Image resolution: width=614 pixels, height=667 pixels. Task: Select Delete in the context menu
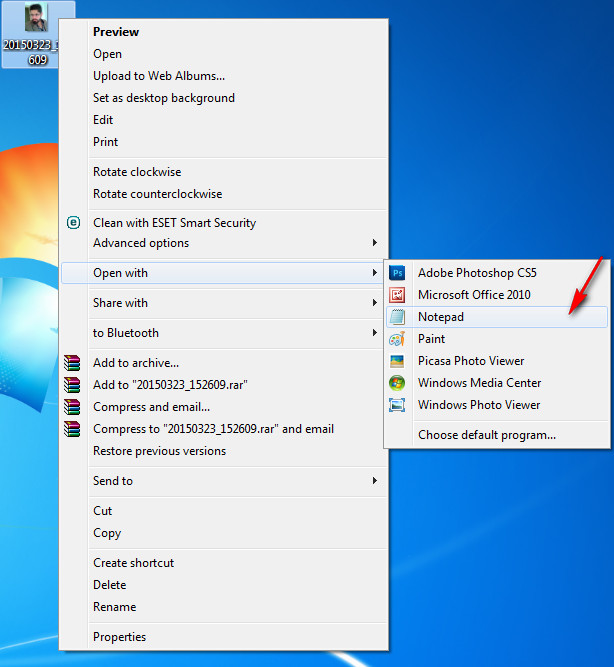click(x=223, y=585)
